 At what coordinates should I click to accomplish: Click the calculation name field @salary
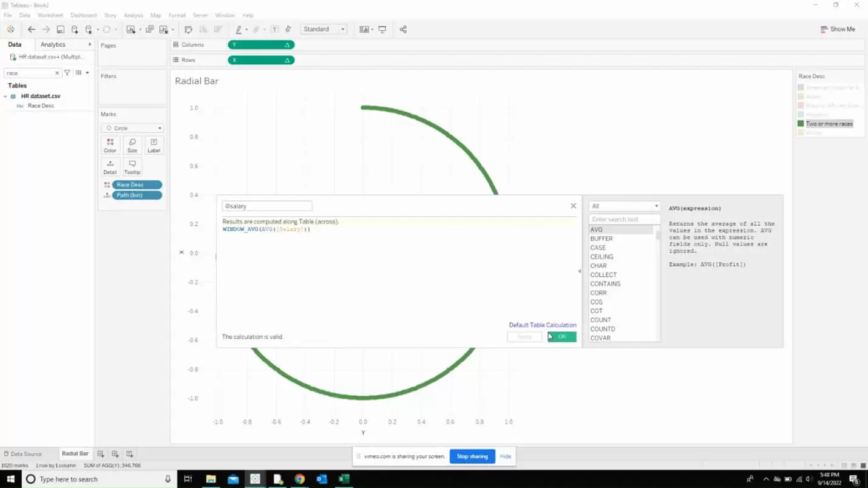(x=267, y=206)
